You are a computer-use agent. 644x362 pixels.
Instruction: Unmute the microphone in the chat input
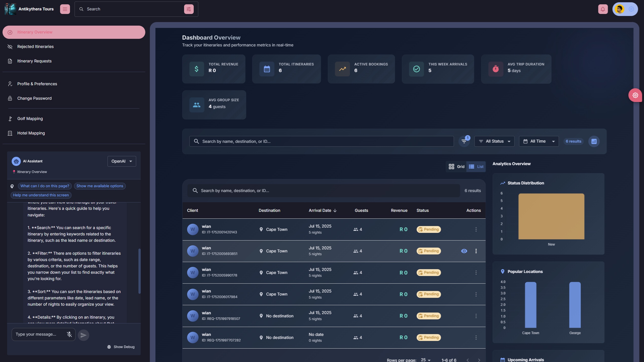point(69,334)
